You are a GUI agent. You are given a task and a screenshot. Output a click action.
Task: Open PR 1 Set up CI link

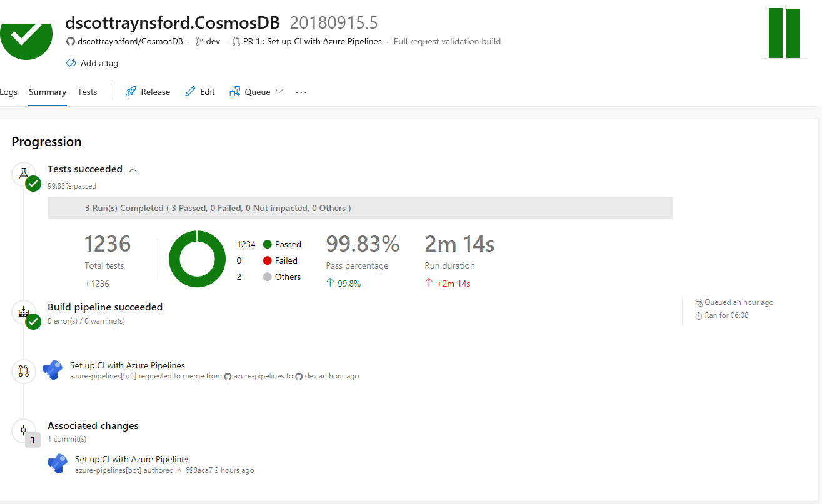[x=312, y=41]
